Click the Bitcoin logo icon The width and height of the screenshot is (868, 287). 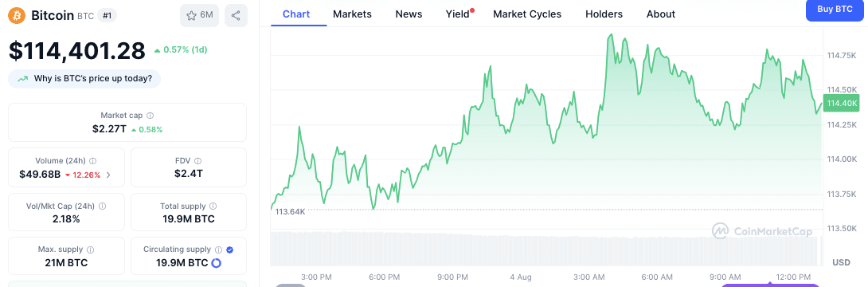coord(17,15)
